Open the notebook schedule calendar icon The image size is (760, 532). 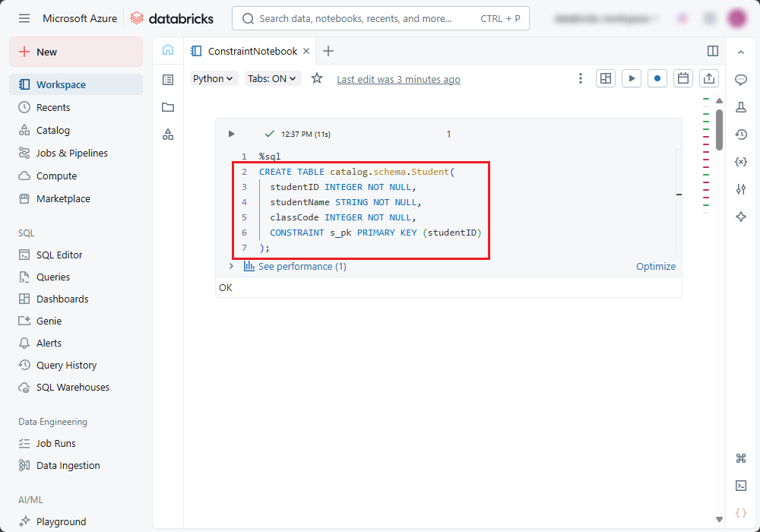click(x=683, y=78)
